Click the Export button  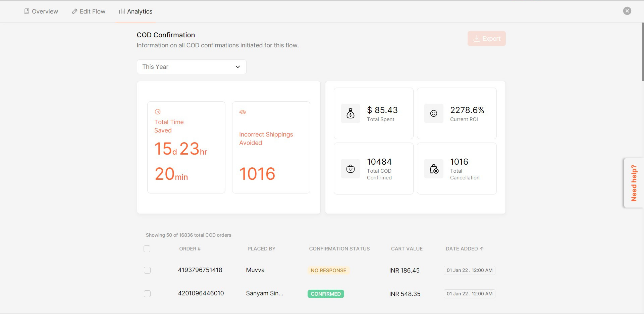pos(487,38)
